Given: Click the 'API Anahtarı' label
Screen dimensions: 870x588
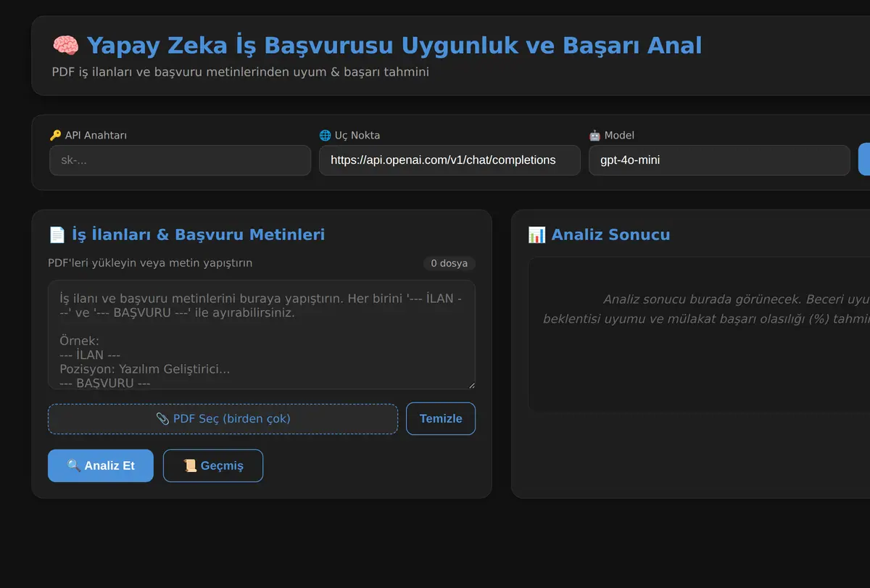Looking at the screenshot, I should pos(96,136).
